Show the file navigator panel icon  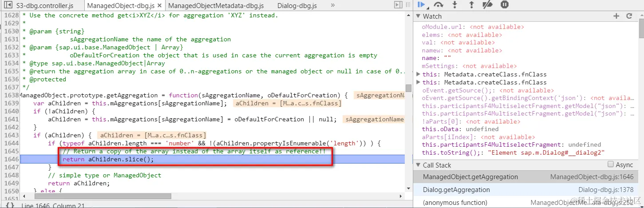8,5
